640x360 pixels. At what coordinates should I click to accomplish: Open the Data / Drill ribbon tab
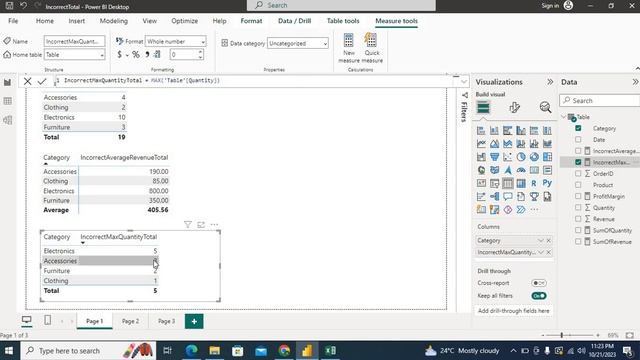(x=294, y=21)
